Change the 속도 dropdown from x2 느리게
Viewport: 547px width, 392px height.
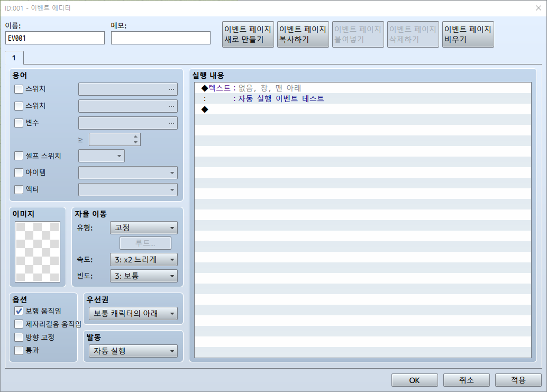point(144,259)
